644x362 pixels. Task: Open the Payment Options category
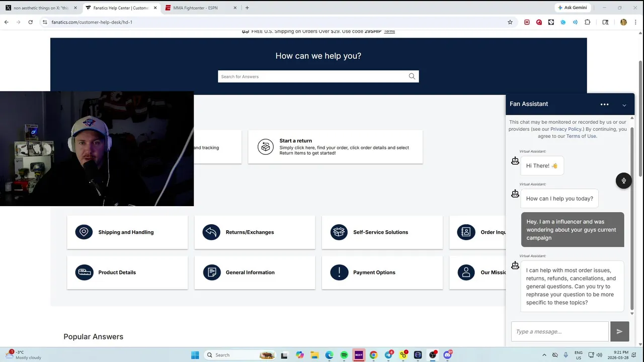pyautogui.click(x=382, y=273)
